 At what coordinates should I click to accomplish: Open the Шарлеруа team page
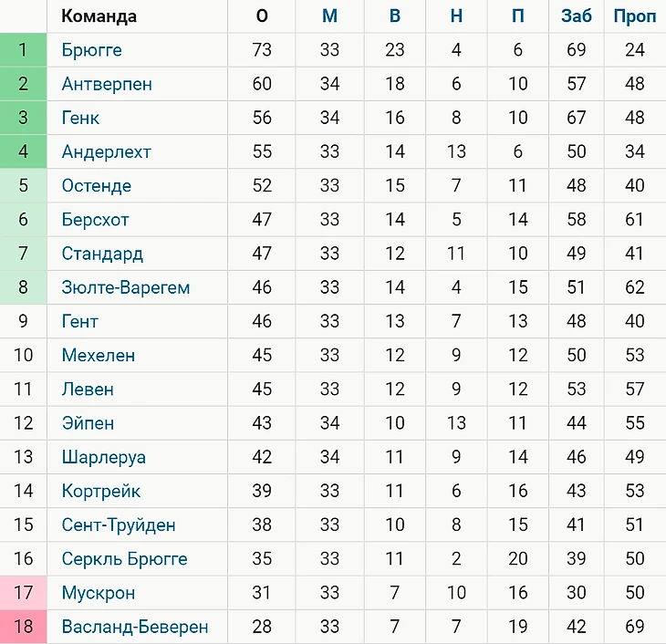pos(103,457)
